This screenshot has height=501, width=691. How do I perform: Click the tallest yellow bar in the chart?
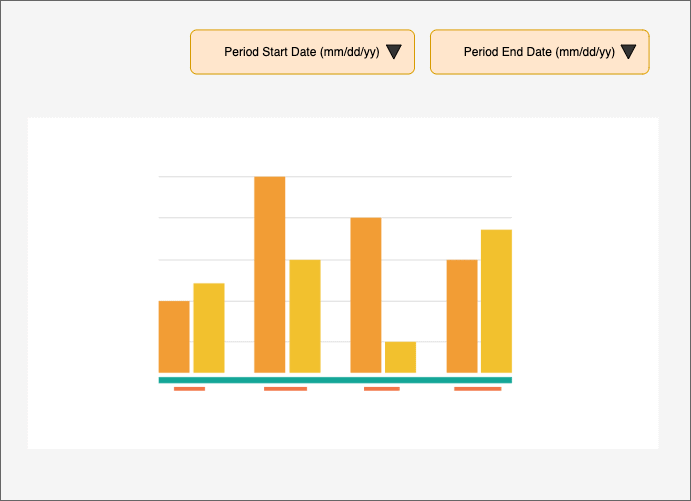[x=496, y=301]
